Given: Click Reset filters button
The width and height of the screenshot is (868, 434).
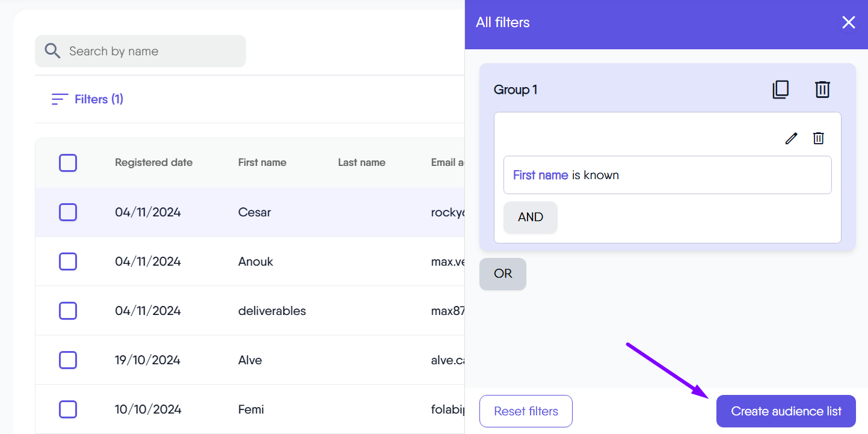Looking at the screenshot, I should coord(526,411).
